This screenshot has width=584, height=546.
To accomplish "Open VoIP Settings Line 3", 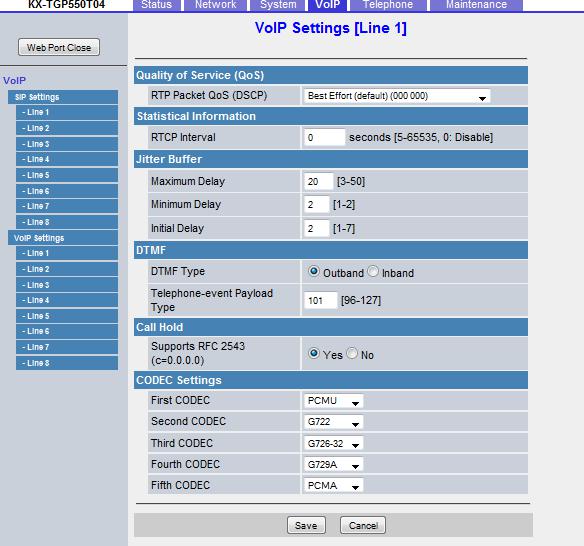I will coord(67,285).
